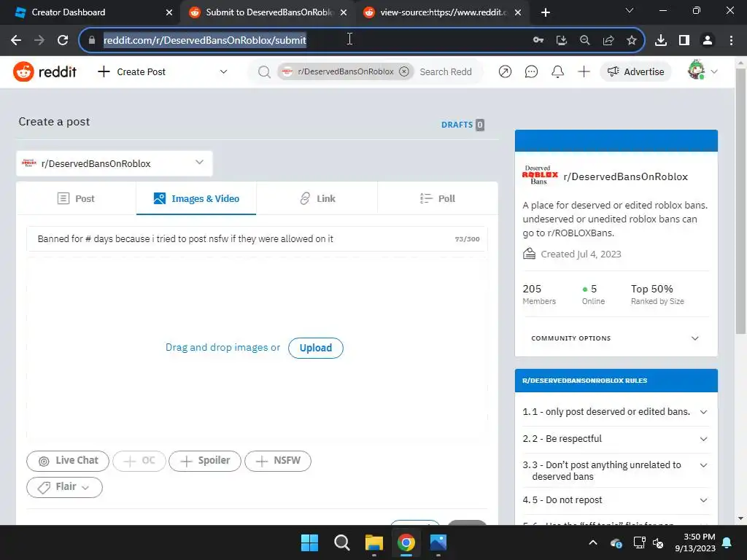Open Chrome three-dot menu
747x560 pixels.
pos(731,40)
